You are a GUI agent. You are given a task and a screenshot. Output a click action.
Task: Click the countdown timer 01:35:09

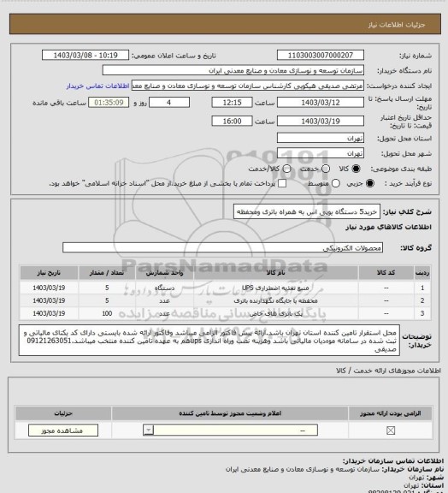[x=109, y=103]
